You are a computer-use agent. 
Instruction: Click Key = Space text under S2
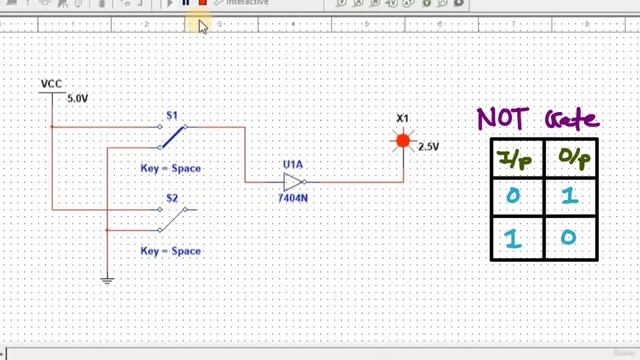click(171, 251)
